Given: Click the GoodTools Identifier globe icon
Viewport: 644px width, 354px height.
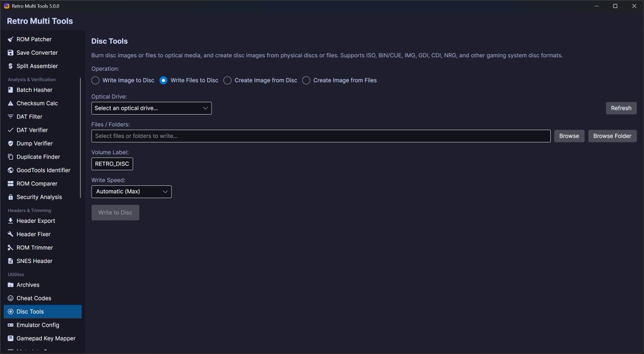Looking at the screenshot, I should pos(11,170).
